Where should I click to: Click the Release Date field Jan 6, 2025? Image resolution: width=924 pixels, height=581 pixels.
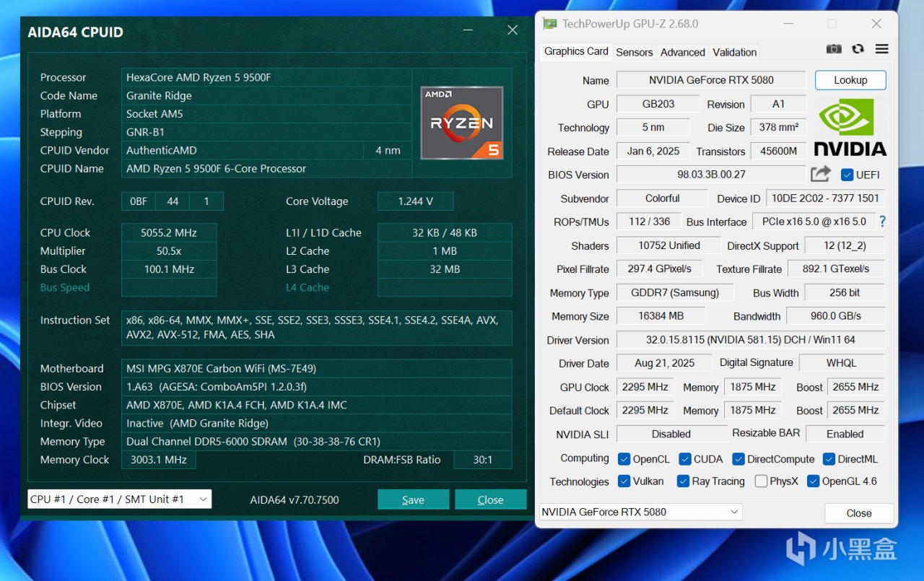click(x=653, y=152)
